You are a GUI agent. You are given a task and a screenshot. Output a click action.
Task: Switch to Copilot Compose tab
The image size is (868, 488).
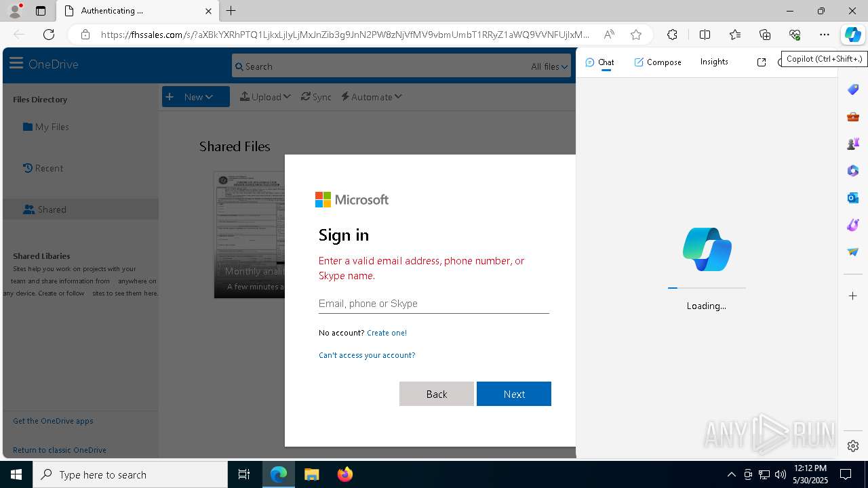pyautogui.click(x=658, y=62)
